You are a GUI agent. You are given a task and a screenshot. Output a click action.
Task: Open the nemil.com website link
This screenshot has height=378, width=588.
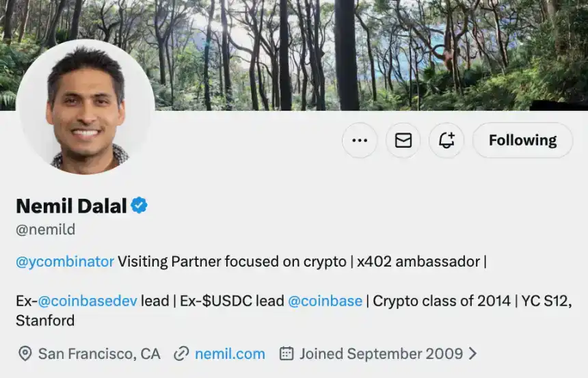click(x=230, y=353)
